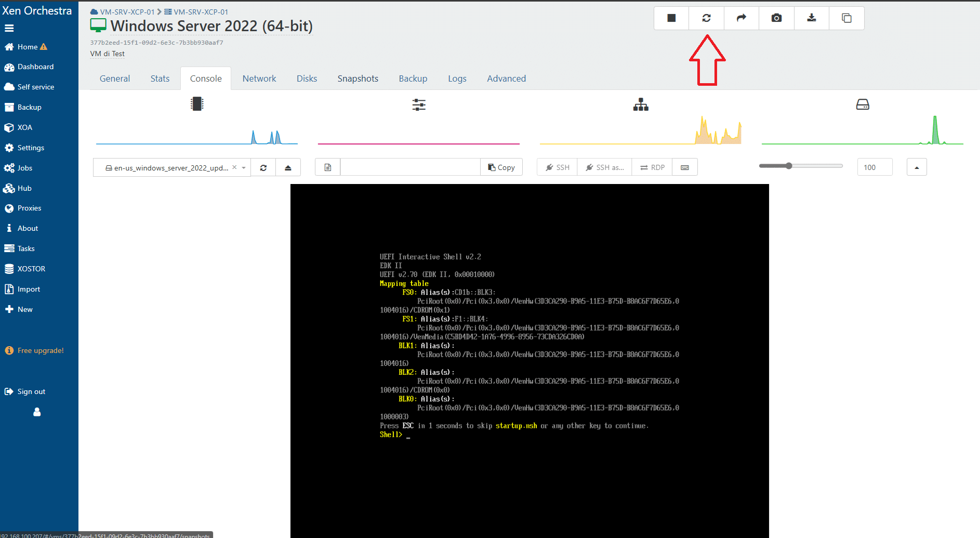Open the Snapshots tab
Image resolution: width=980 pixels, height=538 pixels.
tap(358, 78)
